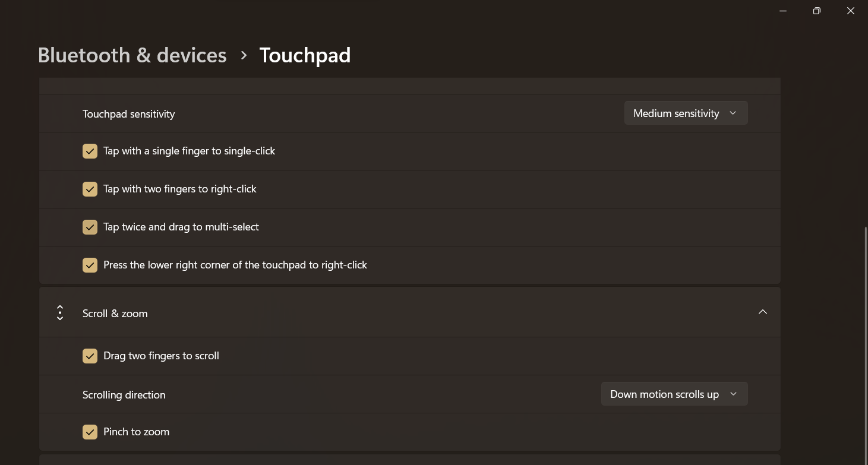Viewport: 868px width, 465px height.
Task: Click the breadcrumb chevron separator arrow
Action: click(244, 55)
